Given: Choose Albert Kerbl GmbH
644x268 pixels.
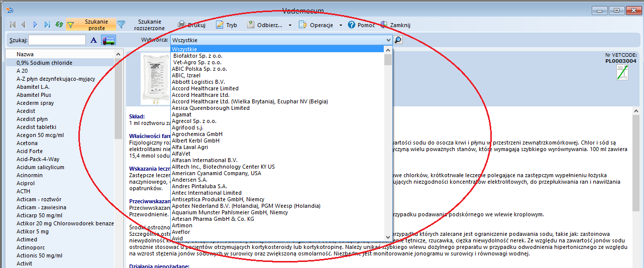Looking at the screenshot, I should click(278, 141).
